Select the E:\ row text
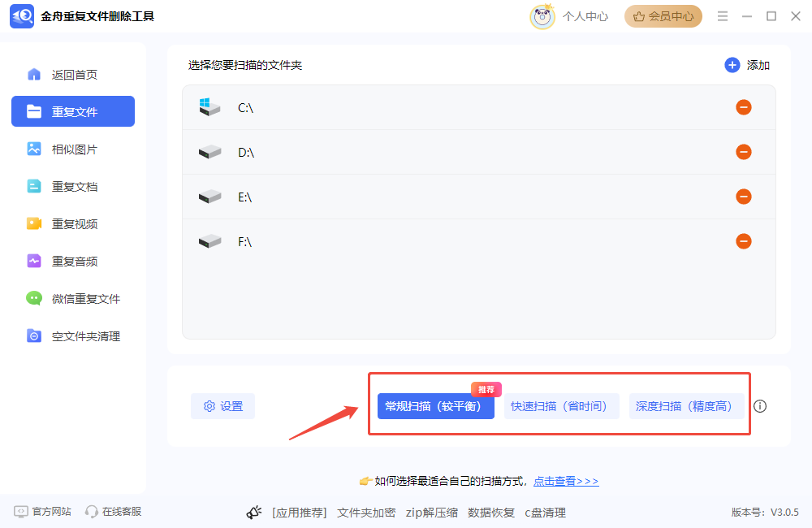Screen dimensions: 812x528 click(245, 197)
